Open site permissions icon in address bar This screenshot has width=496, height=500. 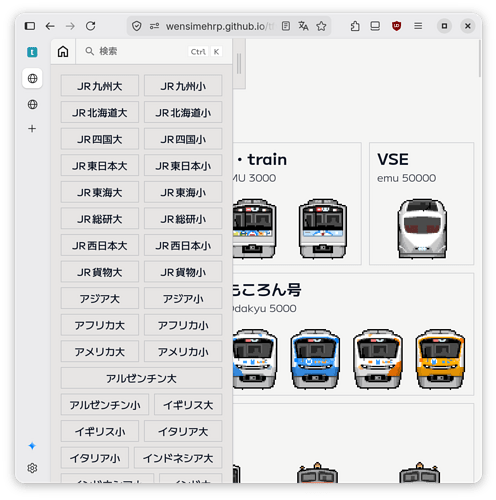154,26
